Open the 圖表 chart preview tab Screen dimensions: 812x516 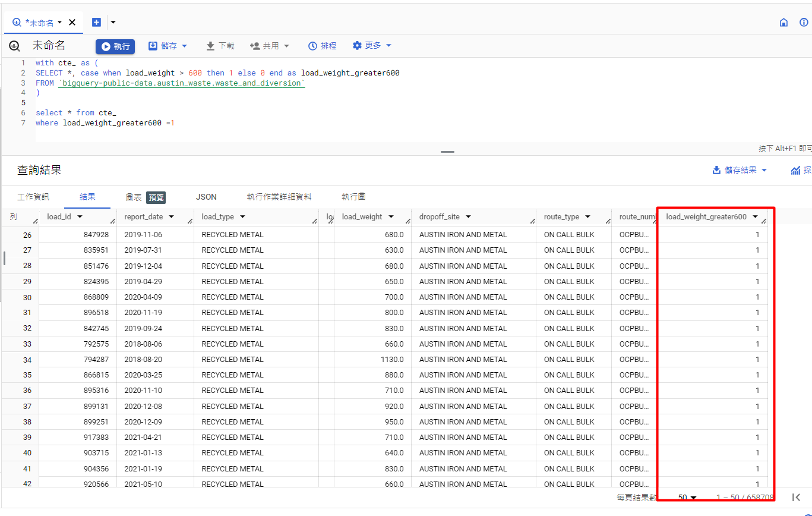(x=146, y=197)
